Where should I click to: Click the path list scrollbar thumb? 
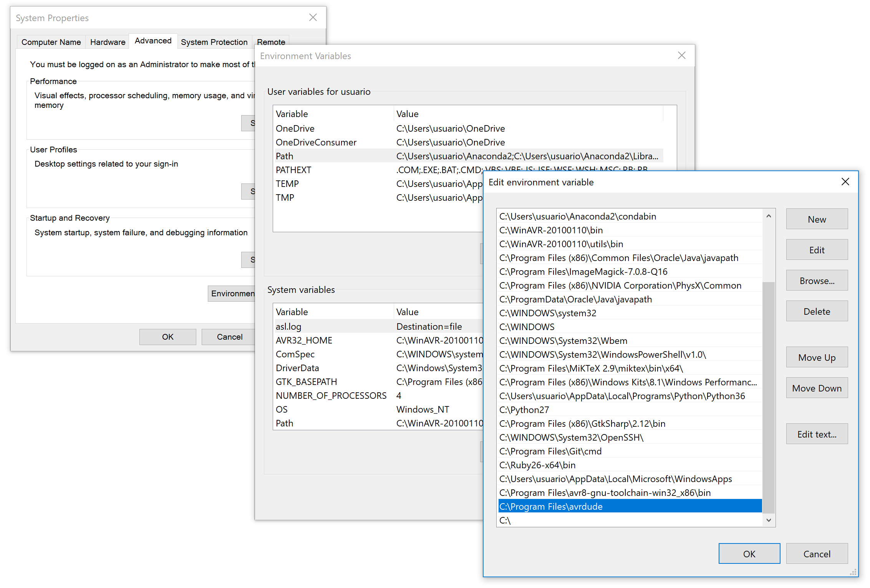click(769, 397)
